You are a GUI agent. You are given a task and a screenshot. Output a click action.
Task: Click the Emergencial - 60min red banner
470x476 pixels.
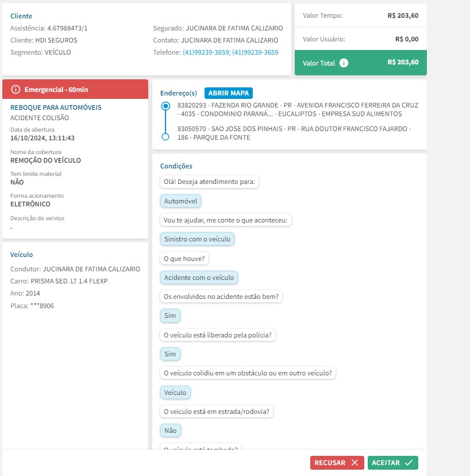point(75,89)
